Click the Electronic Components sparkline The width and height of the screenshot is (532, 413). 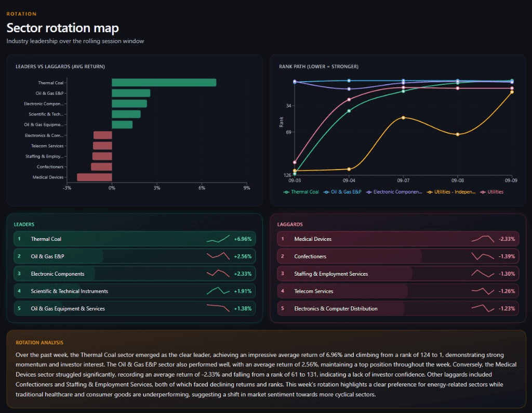pyautogui.click(x=218, y=274)
